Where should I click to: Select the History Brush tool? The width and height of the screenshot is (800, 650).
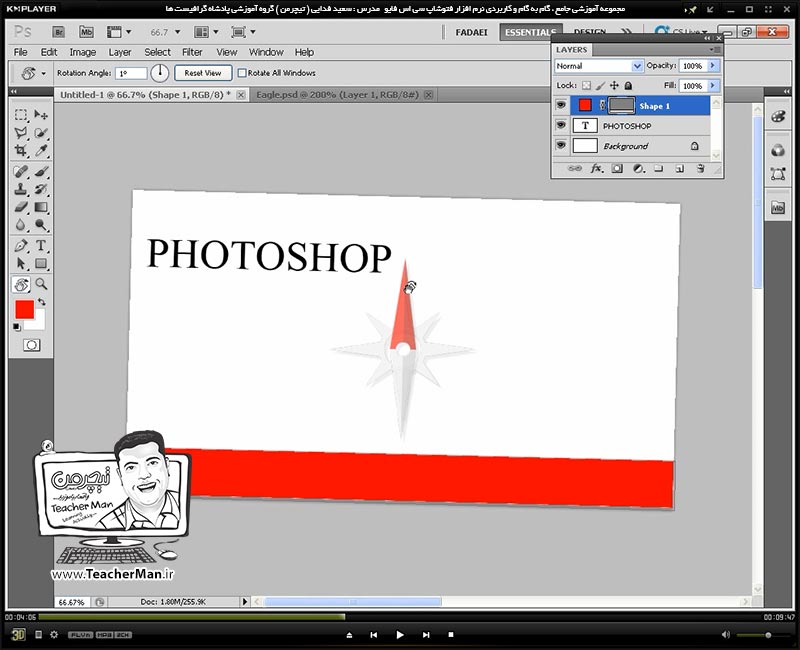pyautogui.click(x=41, y=189)
